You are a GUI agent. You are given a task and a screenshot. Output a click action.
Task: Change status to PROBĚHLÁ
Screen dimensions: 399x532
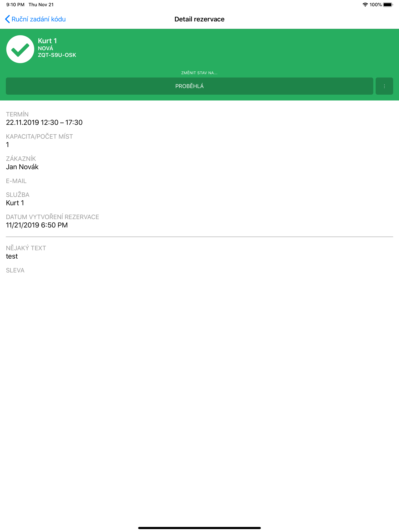189,86
